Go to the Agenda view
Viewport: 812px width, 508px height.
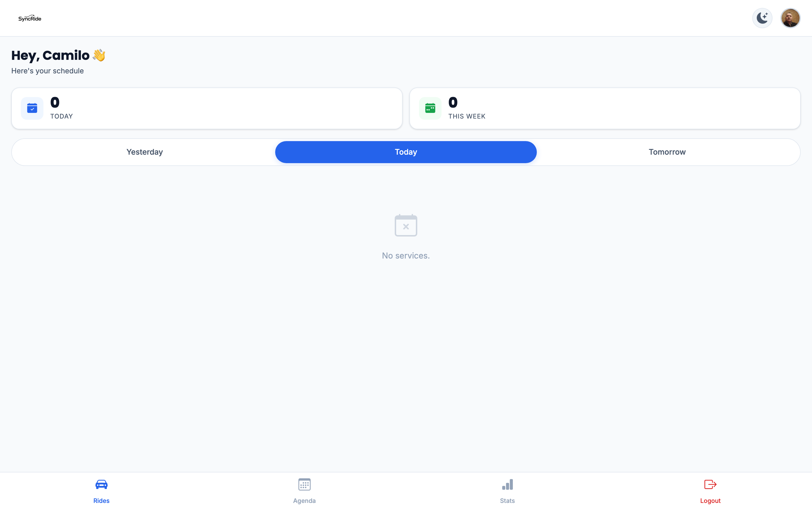tap(304, 491)
